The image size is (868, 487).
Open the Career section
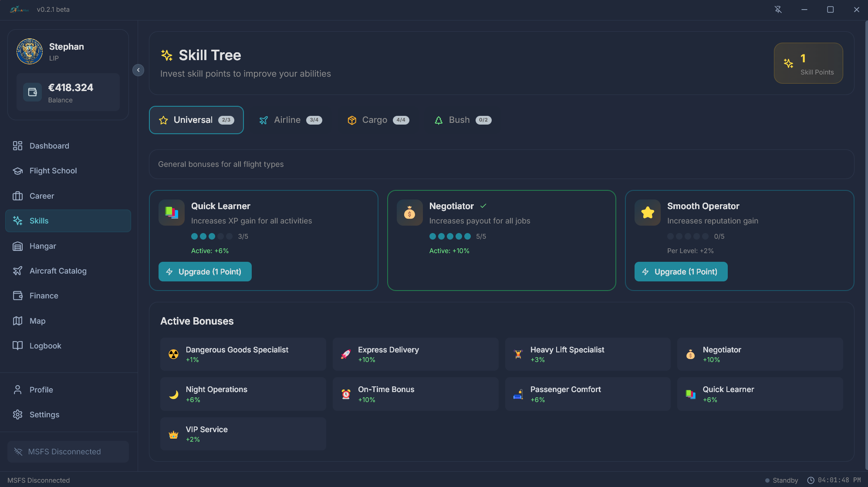point(41,196)
